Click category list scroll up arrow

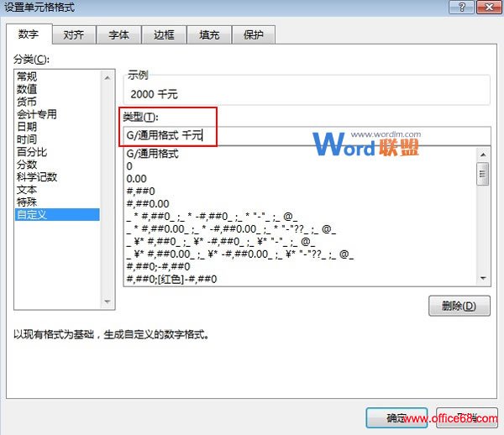click(x=108, y=78)
